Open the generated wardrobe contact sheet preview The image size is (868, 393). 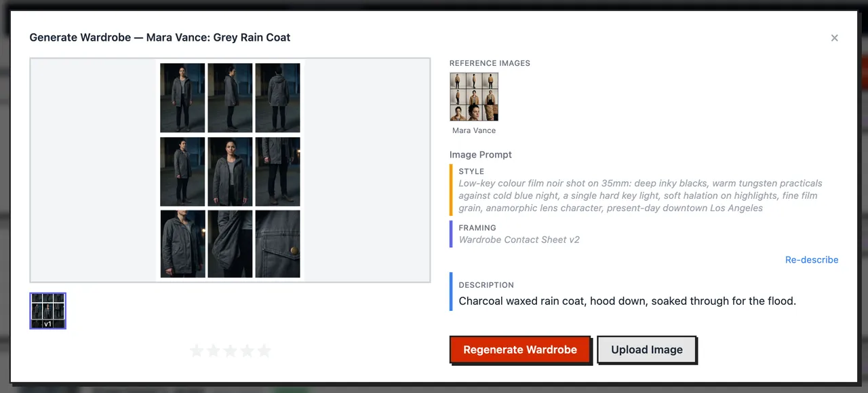click(x=230, y=170)
